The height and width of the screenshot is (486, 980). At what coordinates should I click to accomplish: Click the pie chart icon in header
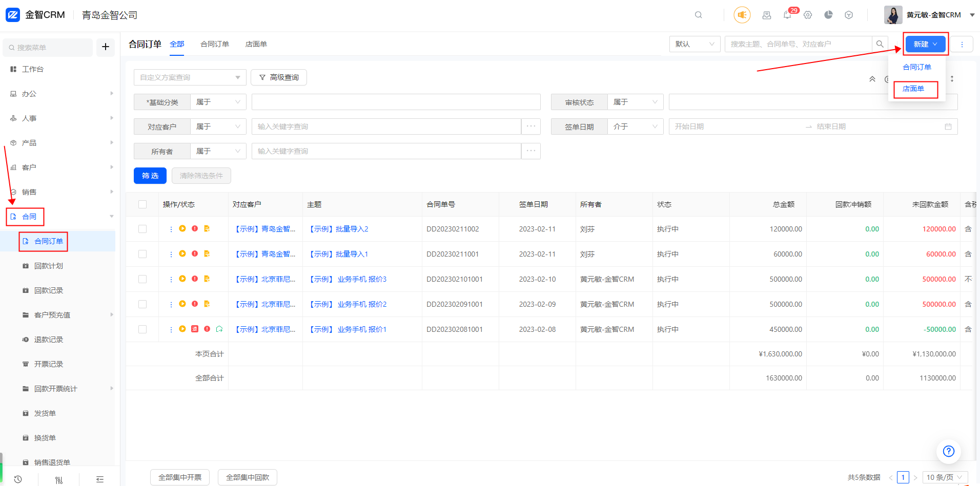[x=828, y=15]
